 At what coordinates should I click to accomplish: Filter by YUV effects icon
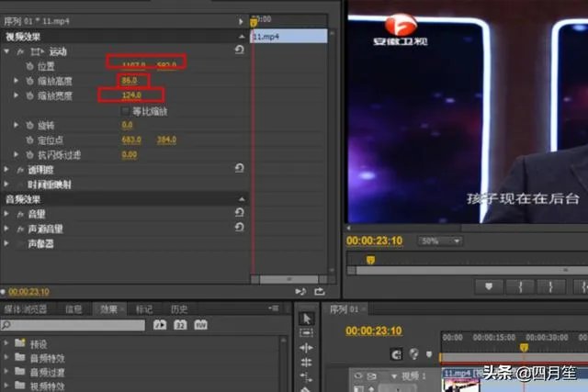pos(200,325)
